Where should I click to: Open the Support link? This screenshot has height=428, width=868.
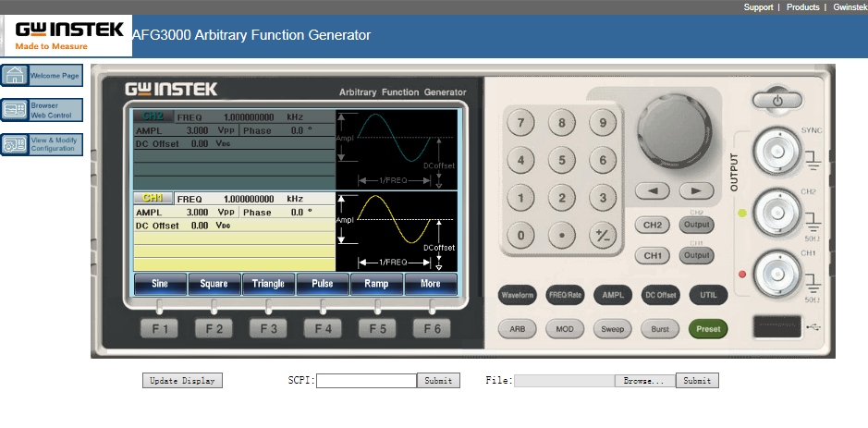click(758, 7)
